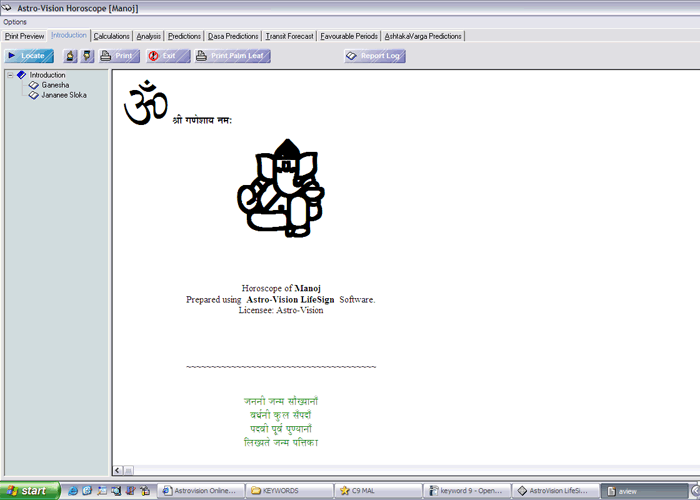Image resolution: width=700 pixels, height=500 pixels.
Task: Click the scroll-up hand icon in toolbar
Action: [70, 56]
